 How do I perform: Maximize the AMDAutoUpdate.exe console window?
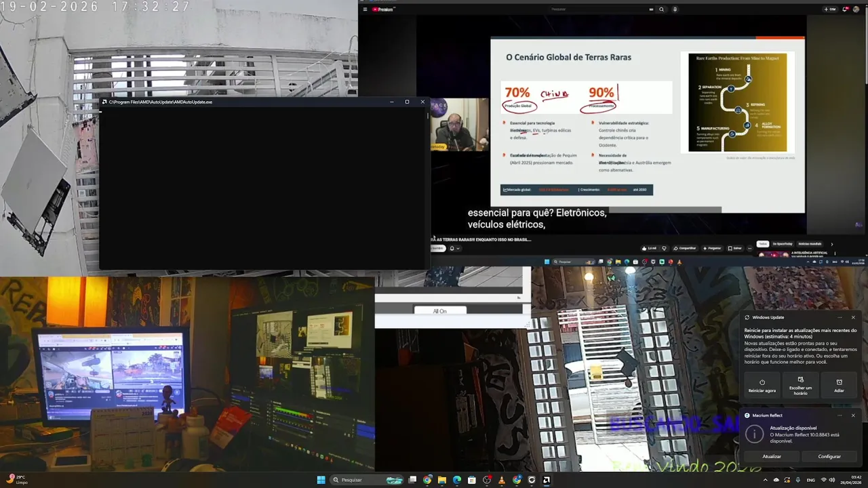tap(407, 102)
